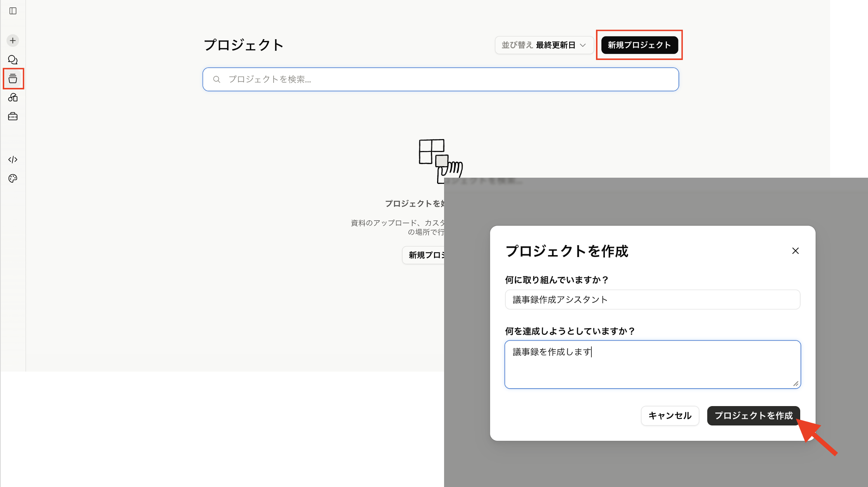Click the プロジェクトを作成 confirm button
This screenshot has width=868, height=487.
pyautogui.click(x=753, y=416)
